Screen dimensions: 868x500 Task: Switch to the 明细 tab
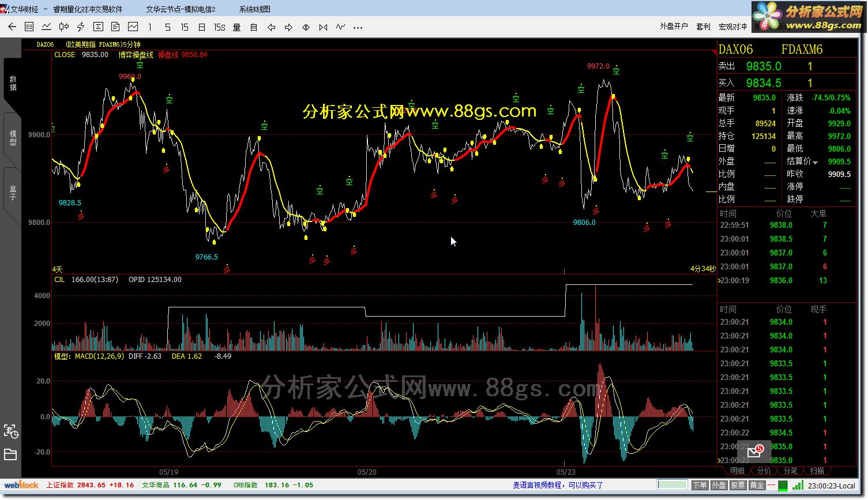click(737, 471)
